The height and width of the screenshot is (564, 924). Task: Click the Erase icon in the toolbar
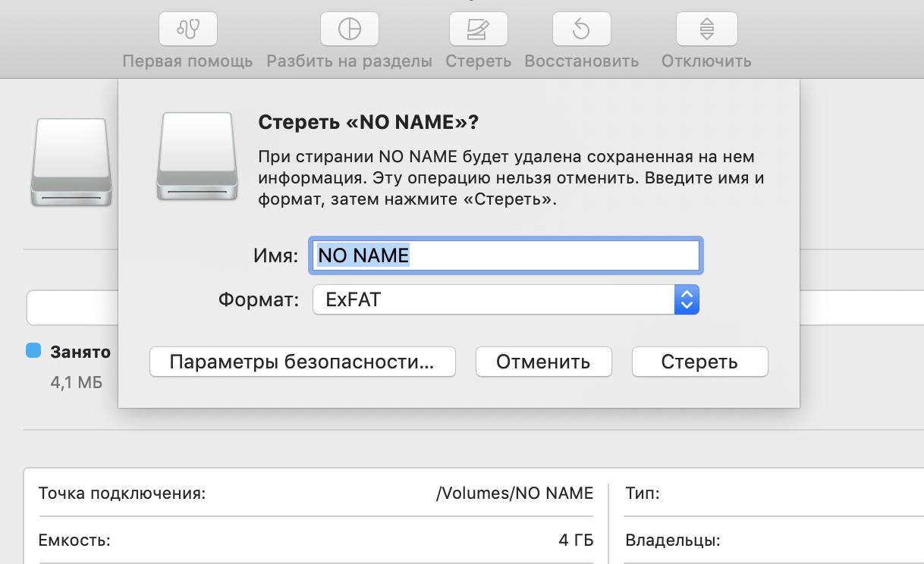click(x=478, y=30)
